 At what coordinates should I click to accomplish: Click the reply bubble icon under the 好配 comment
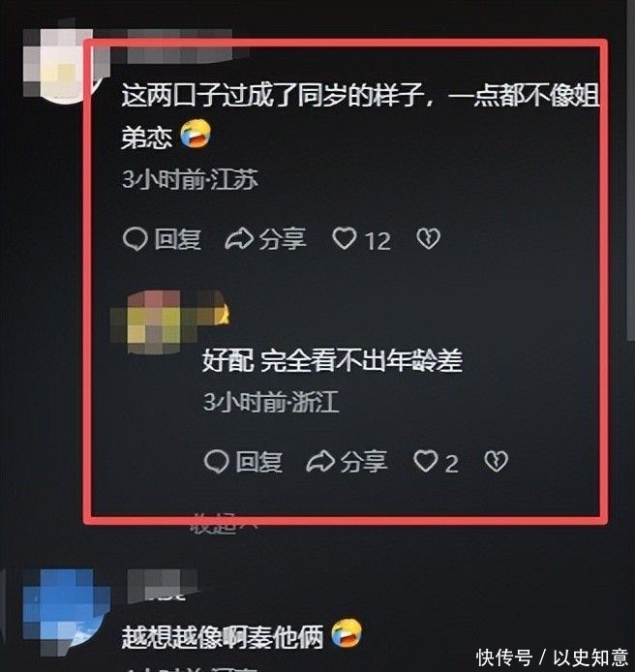pyautogui.click(x=217, y=462)
